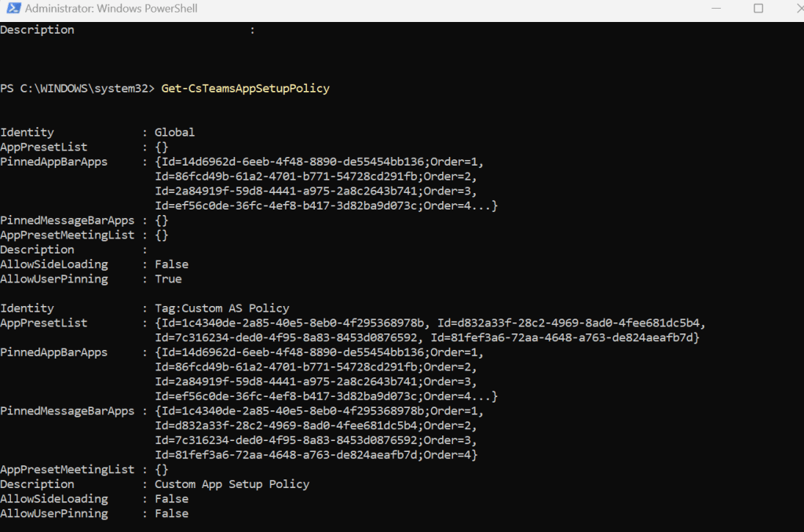
Task: Close the PowerShell window
Action: (793, 9)
